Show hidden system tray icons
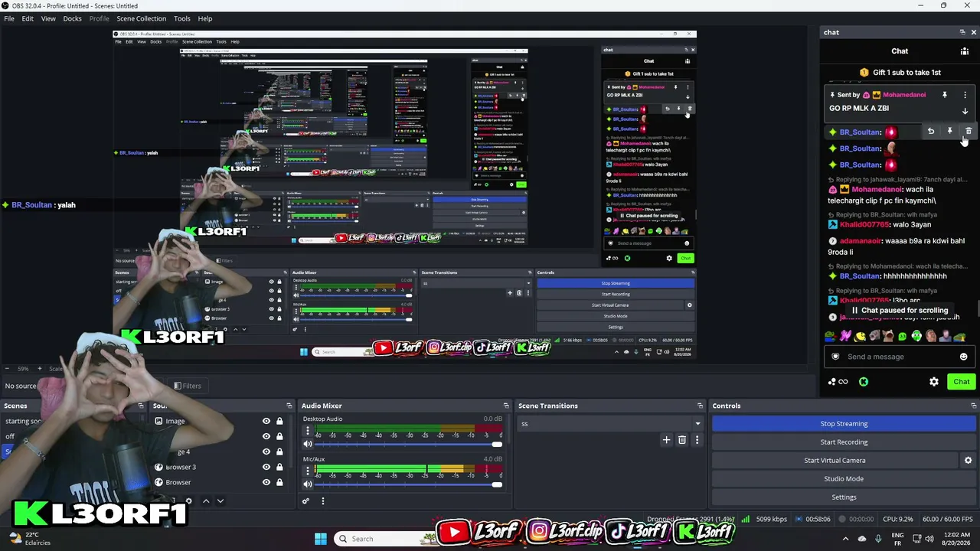The image size is (980, 551). click(844, 539)
